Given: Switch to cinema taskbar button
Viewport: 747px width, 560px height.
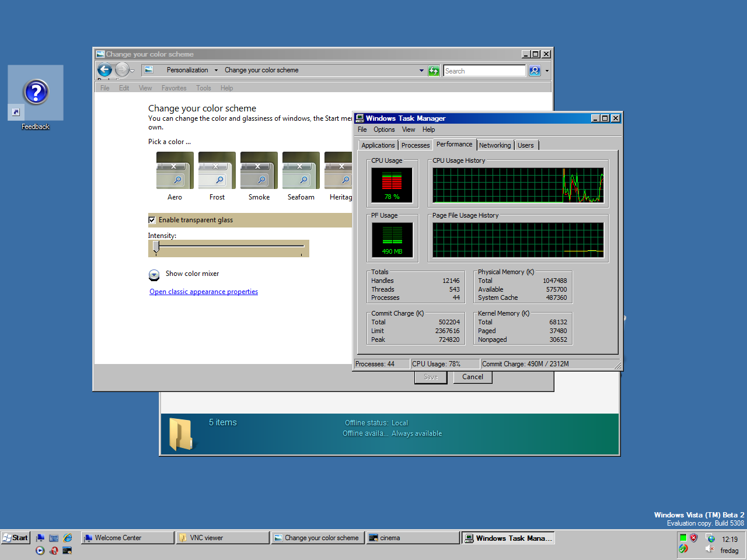Looking at the screenshot, I should pyautogui.click(x=413, y=538).
